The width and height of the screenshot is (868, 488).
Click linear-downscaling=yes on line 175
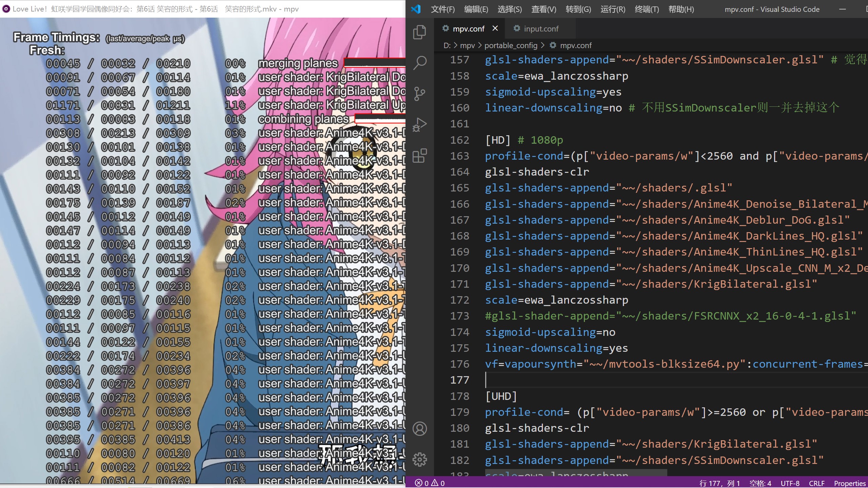tap(556, 348)
